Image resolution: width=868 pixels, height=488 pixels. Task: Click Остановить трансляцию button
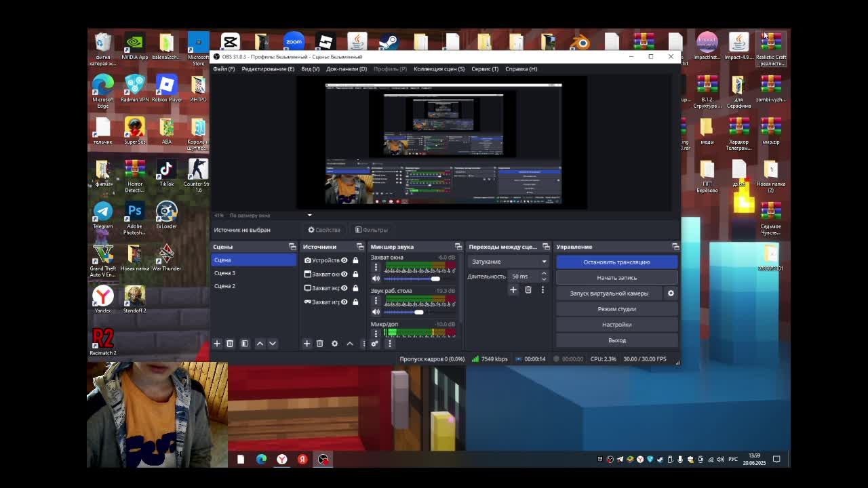616,262
